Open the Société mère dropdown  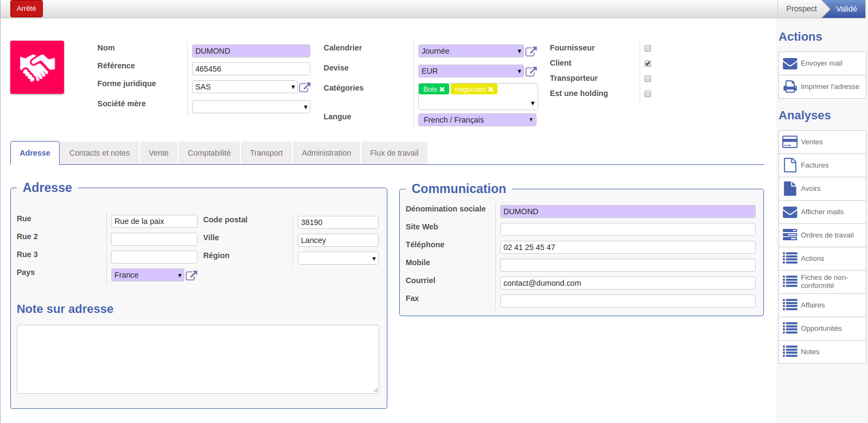tap(251, 107)
